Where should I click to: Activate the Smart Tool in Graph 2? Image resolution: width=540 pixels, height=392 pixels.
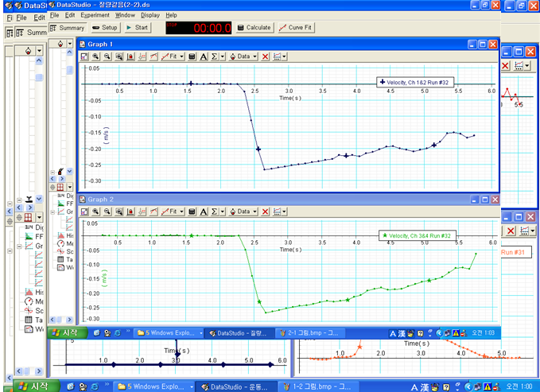point(142,212)
